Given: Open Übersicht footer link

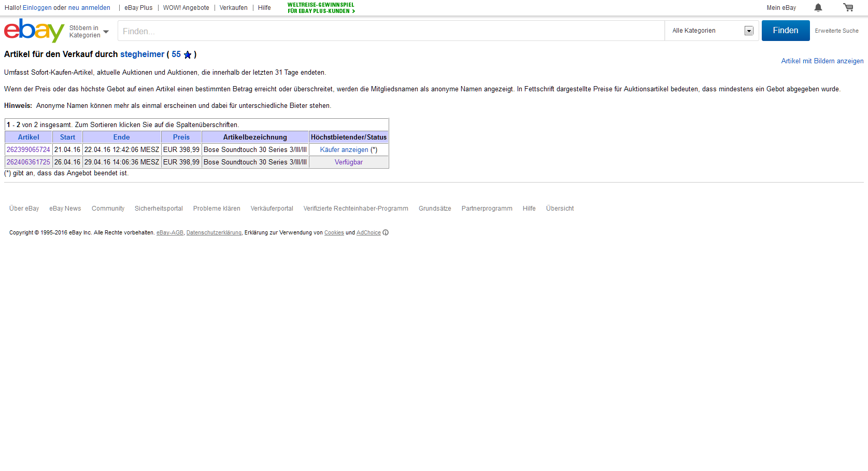Looking at the screenshot, I should click(560, 209).
